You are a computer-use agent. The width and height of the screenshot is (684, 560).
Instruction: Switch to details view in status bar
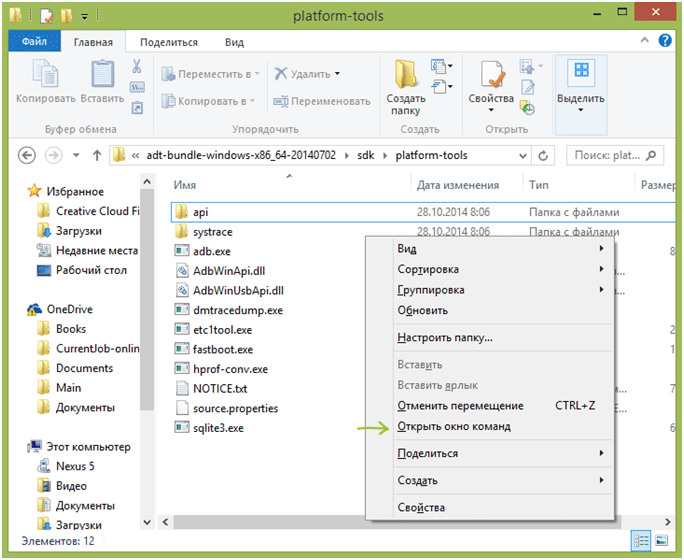click(x=640, y=541)
